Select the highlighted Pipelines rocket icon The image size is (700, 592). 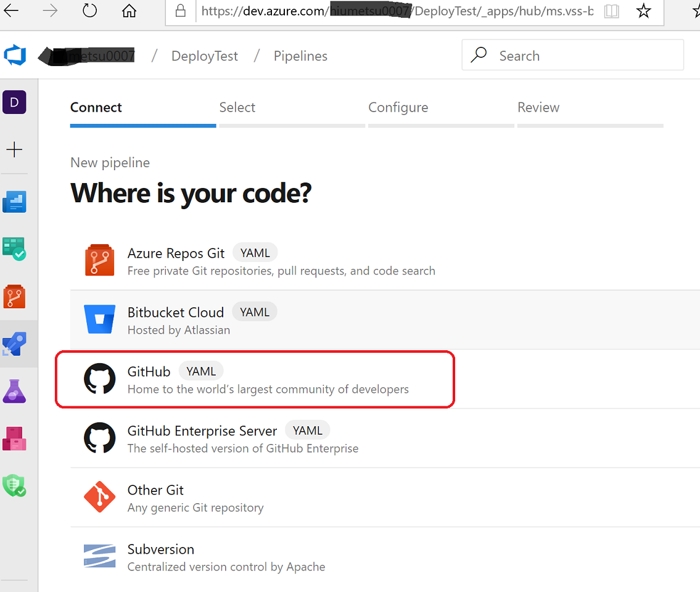pyautogui.click(x=14, y=344)
